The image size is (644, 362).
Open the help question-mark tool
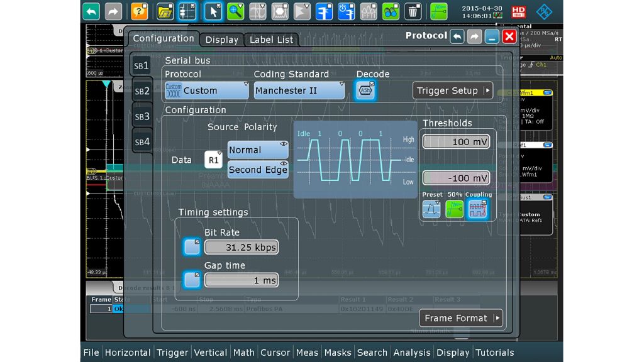pos(139,11)
